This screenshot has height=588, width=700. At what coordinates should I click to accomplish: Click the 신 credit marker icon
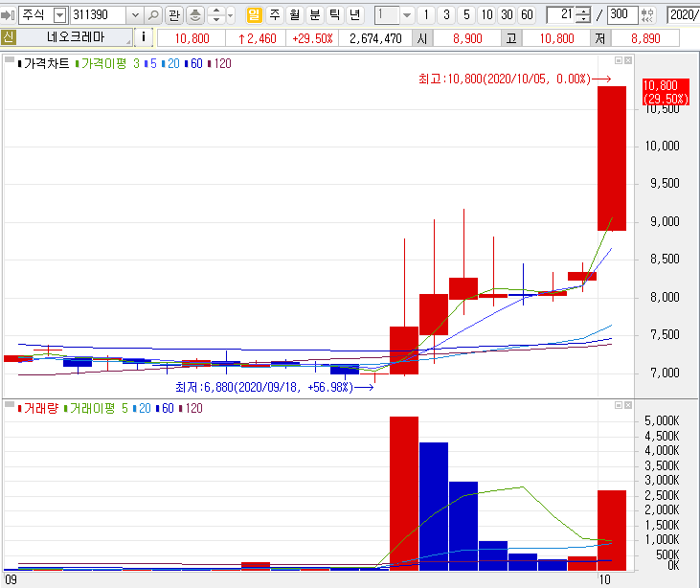[x=8, y=37]
